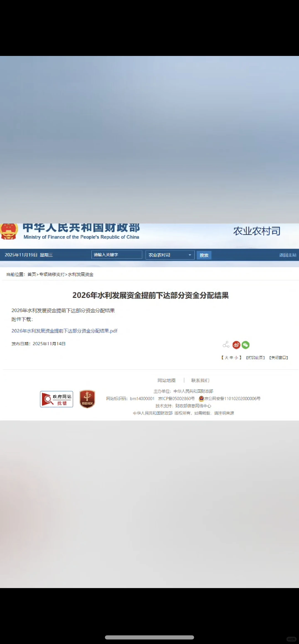Open the 农业农村司 dropdown selector
Screen dimensions: 299x644
(x=170, y=255)
